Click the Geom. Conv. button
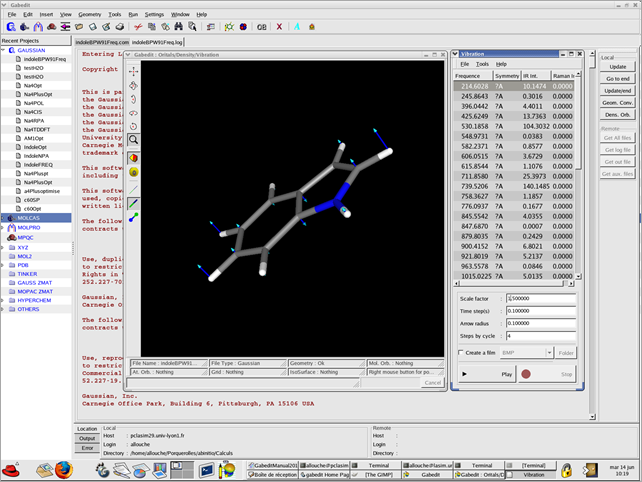This screenshot has height=482, width=642. pyautogui.click(x=617, y=101)
